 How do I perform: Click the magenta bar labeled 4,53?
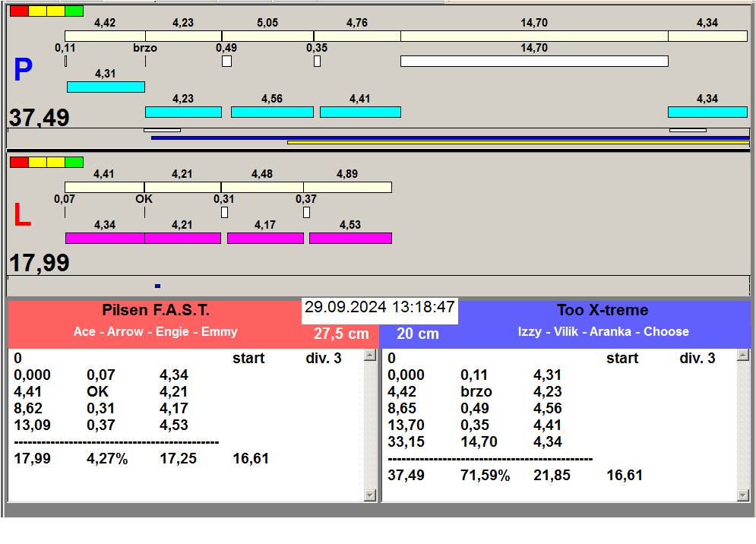[350, 239]
